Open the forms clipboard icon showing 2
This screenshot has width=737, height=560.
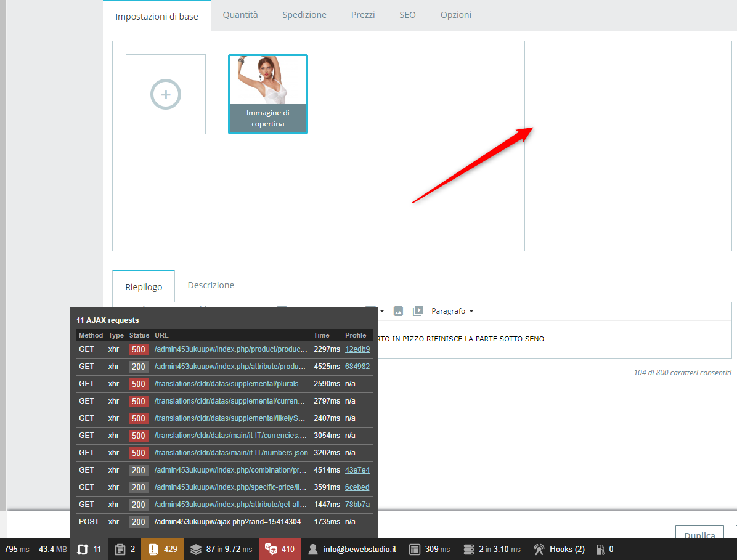click(x=120, y=549)
